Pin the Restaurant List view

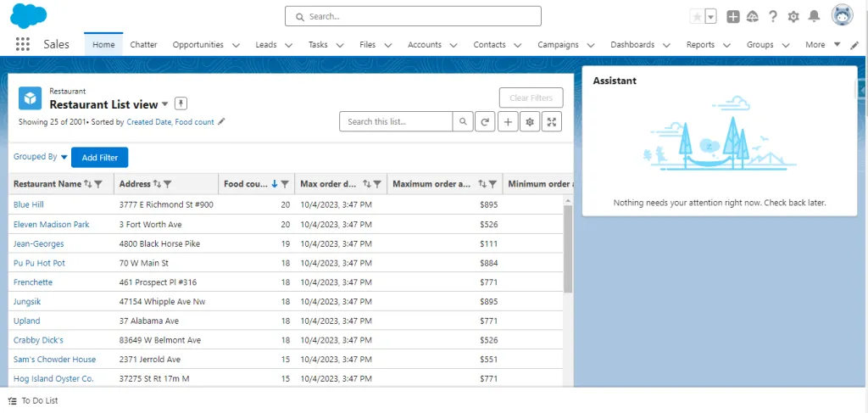(x=181, y=103)
